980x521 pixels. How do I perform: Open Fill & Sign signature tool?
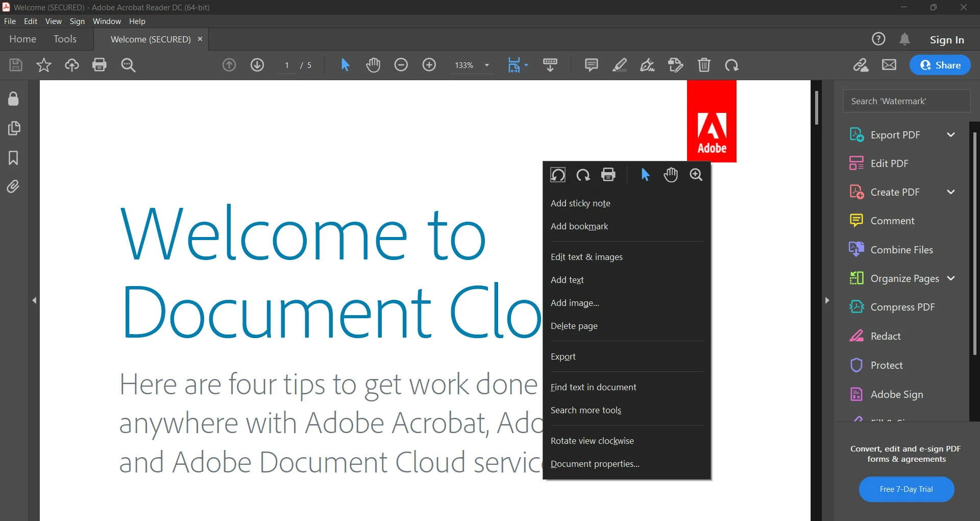tap(648, 65)
